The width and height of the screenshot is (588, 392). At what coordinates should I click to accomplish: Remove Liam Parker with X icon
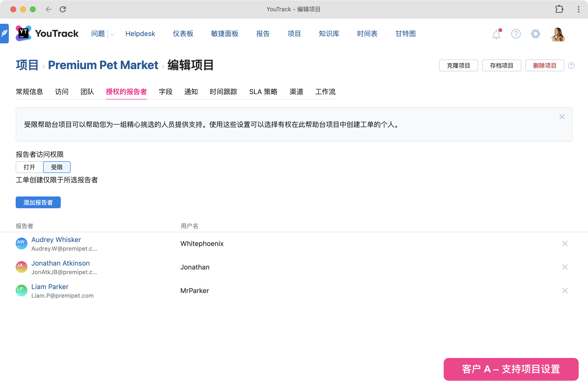(x=565, y=291)
